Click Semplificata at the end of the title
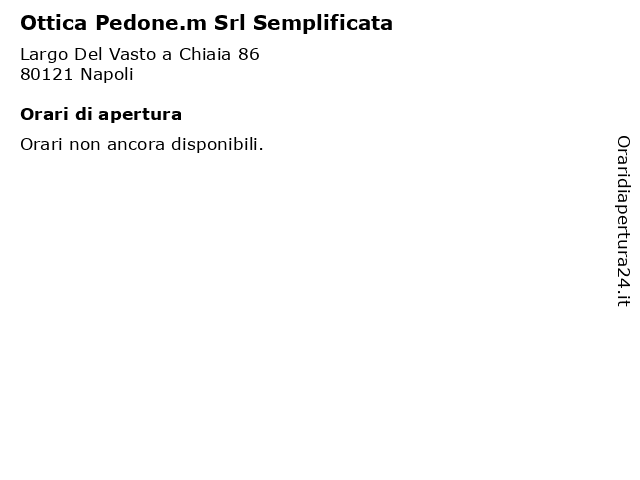Screen dimensions: 640x480 323,24
